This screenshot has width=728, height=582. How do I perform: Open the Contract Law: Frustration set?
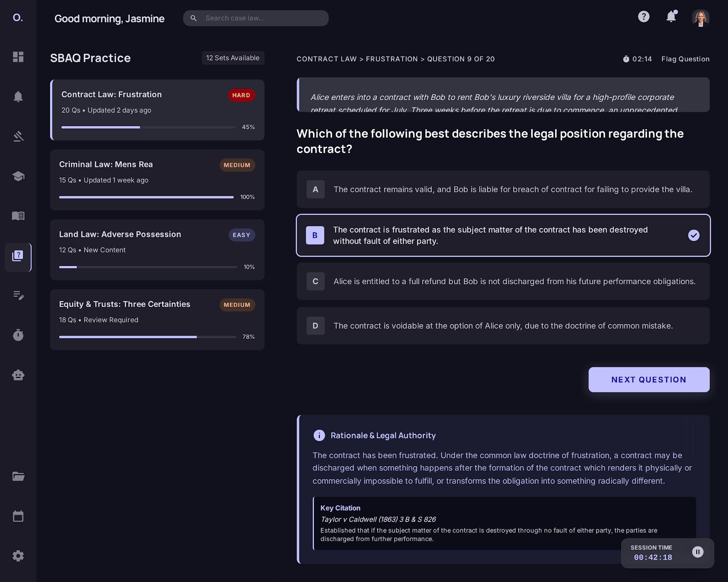pos(157,110)
